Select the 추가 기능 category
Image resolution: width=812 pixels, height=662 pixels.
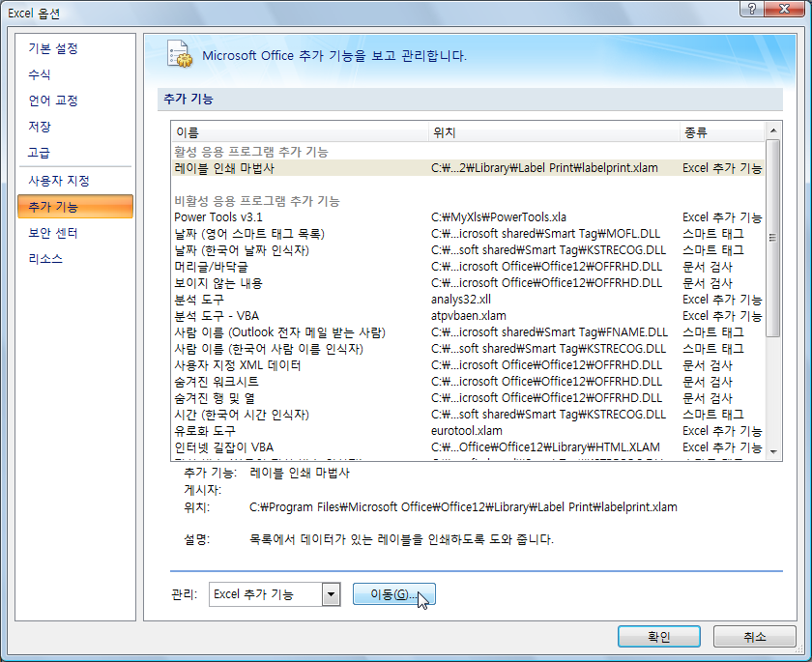click(x=75, y=207)
